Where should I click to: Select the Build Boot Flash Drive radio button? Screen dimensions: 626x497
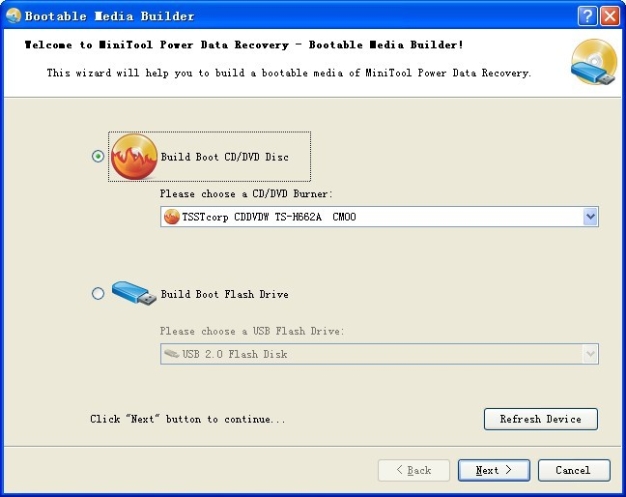(x=97, y=294)
